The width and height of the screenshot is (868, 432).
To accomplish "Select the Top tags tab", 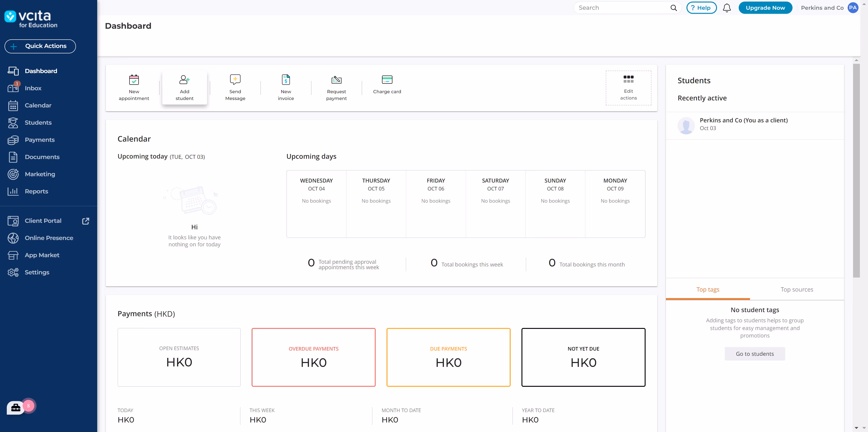I will (708, 289).
